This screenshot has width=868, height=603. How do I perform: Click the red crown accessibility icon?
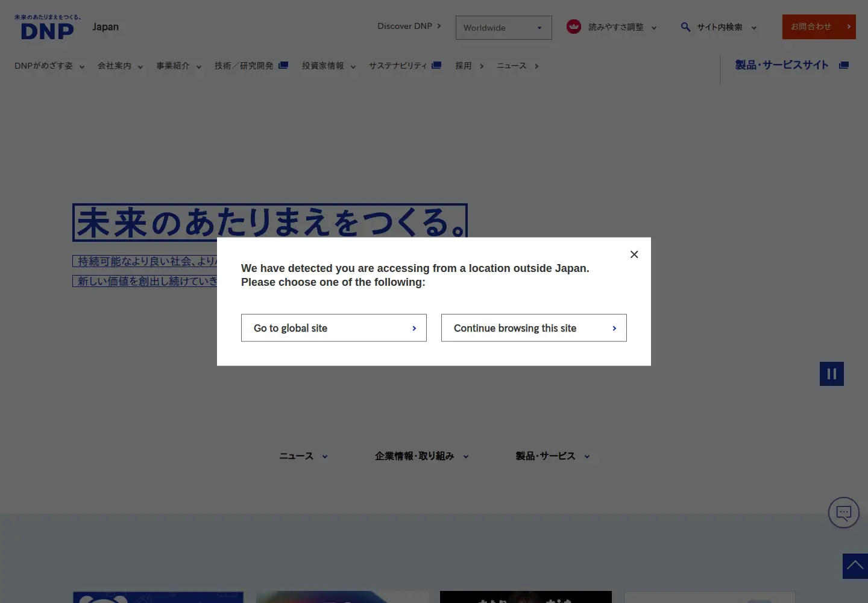[x=574, y=27]
